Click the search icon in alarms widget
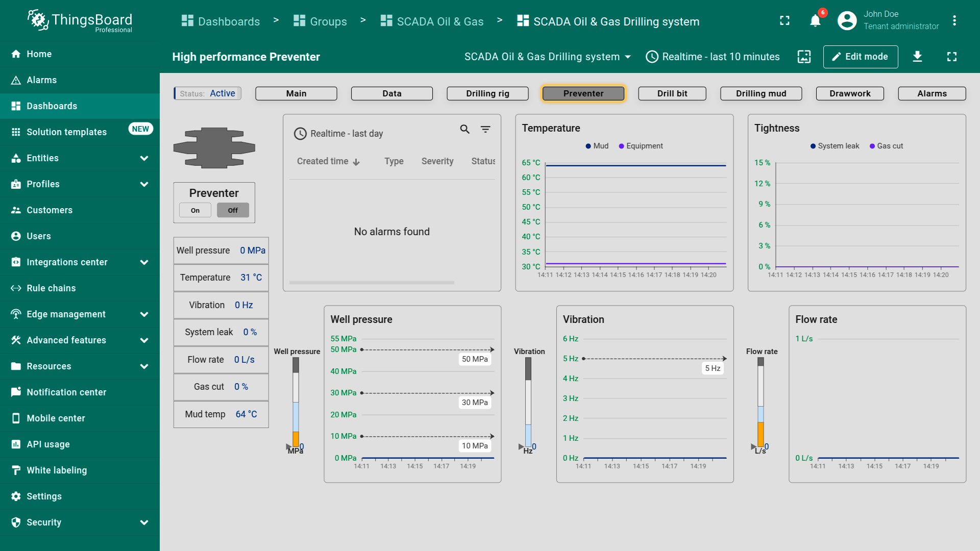Screen dimensions: 980x551 click(464, 130)
